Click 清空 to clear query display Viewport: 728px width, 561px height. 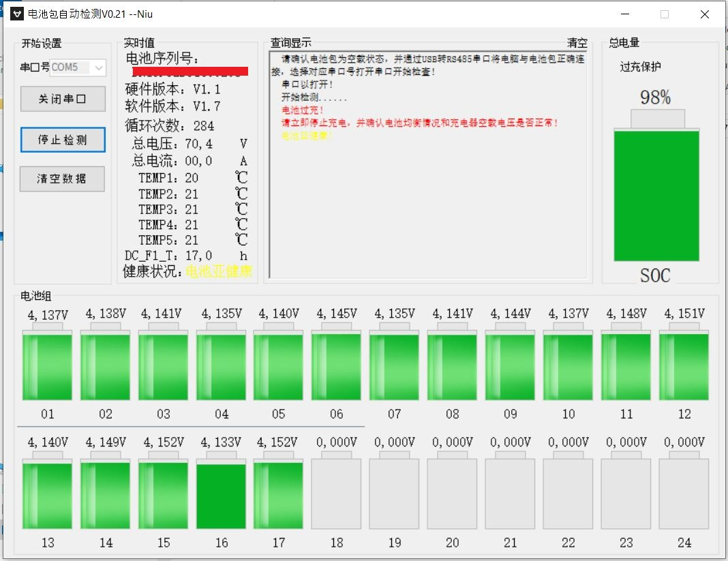(x=577, y=43)
